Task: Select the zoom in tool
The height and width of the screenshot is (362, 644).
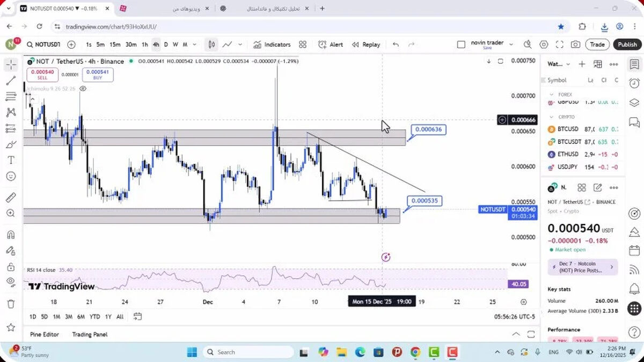Action: [11, 213]
